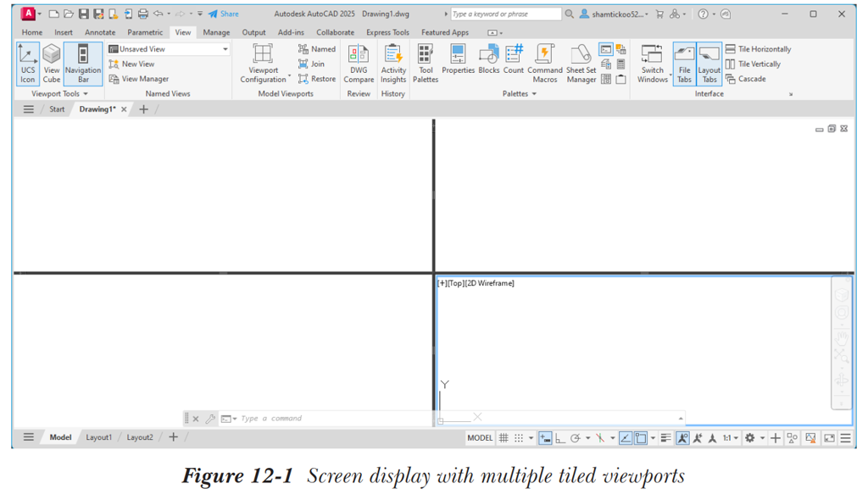Click the Restore viewports icon
Viewport: 868px width, 500px height.
click(x=303, y=79)
